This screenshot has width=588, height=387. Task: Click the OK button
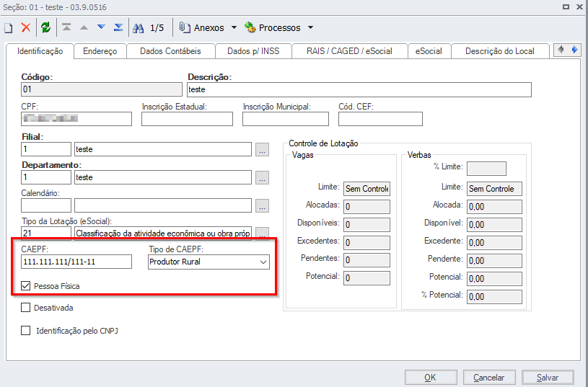(x=431, y=378)
